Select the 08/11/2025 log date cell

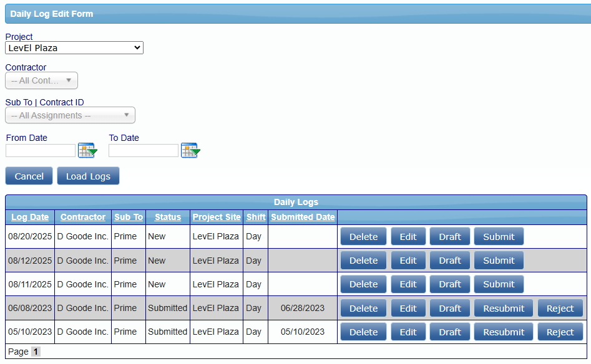[x=30, y=284]
